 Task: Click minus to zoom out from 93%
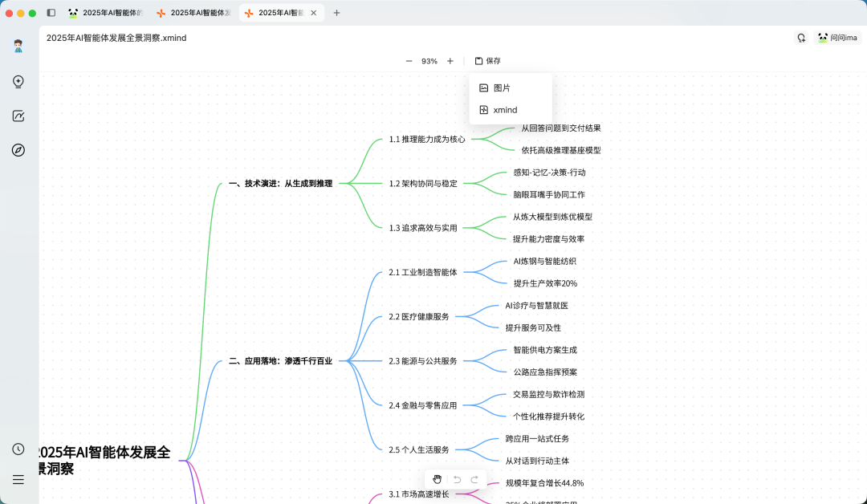point(409,60)
